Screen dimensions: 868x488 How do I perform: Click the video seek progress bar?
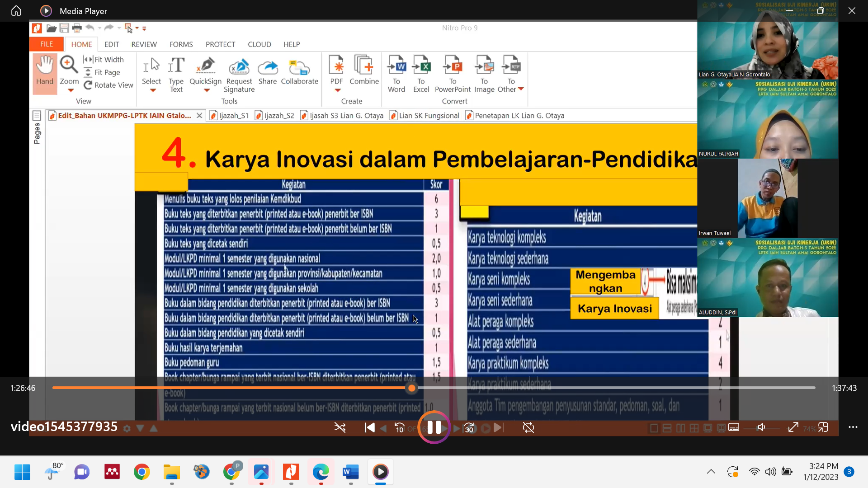pyautogui.click(x=588, y=388)
